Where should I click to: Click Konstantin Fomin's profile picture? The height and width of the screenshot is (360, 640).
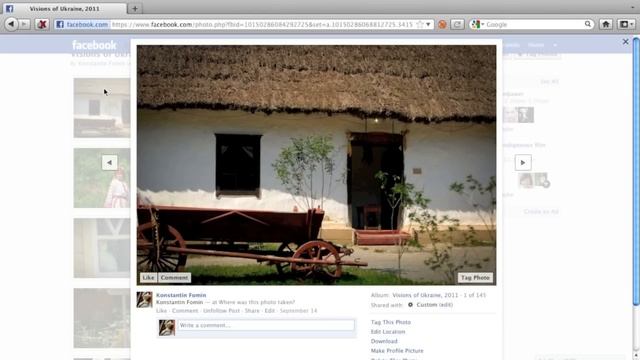click(x=144, y=300)
